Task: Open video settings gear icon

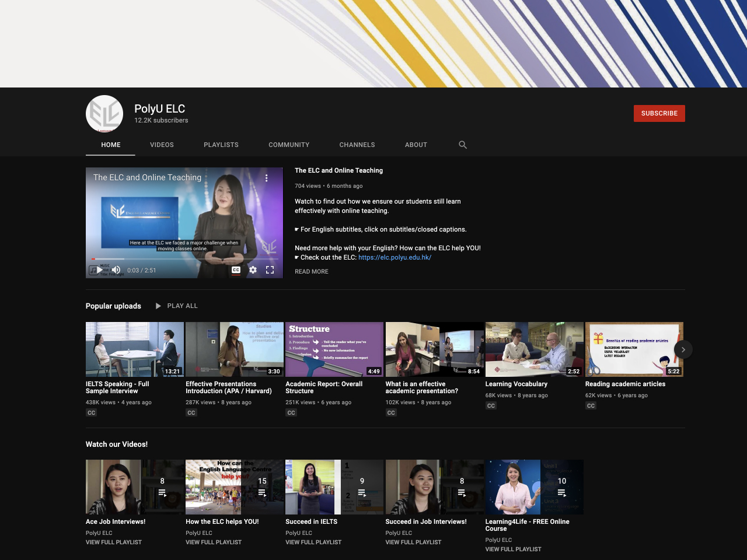Action: (253, 270)
